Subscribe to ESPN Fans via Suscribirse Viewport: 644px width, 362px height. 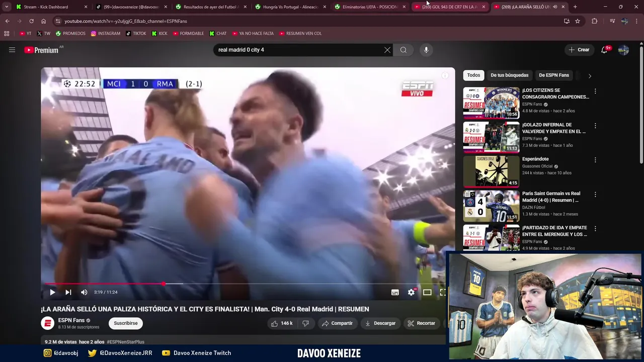click(x=126, y=323)
